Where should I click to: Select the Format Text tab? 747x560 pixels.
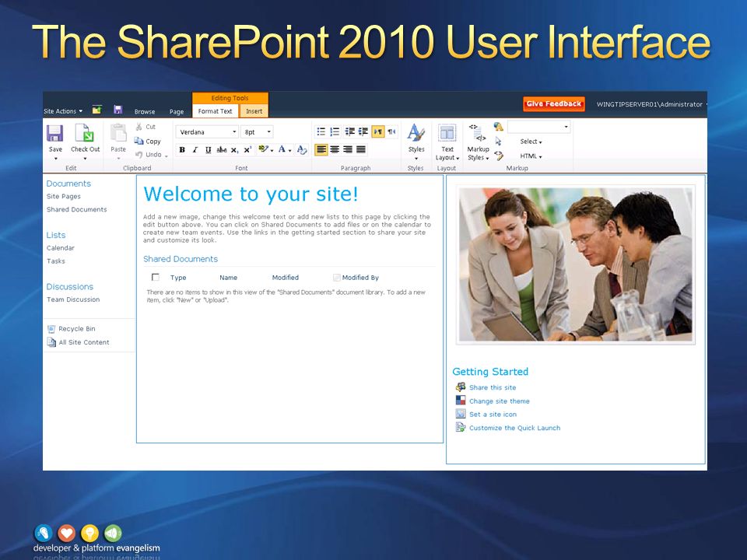[215, 111]
